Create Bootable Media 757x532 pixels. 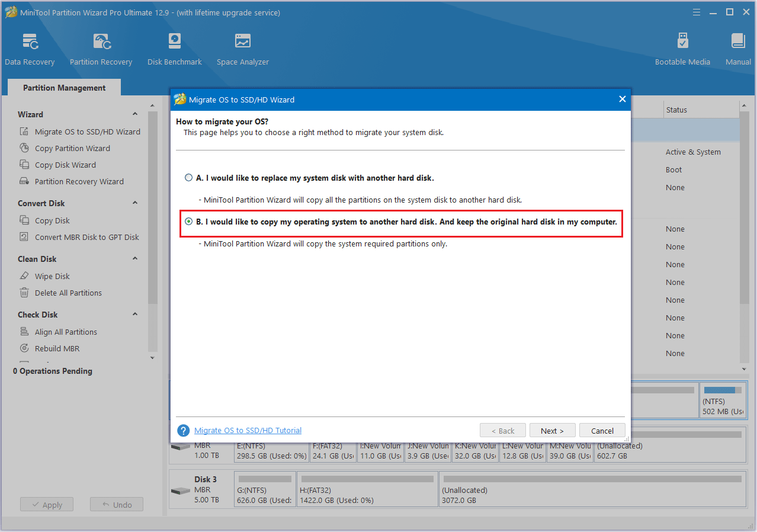pos(682,49)
